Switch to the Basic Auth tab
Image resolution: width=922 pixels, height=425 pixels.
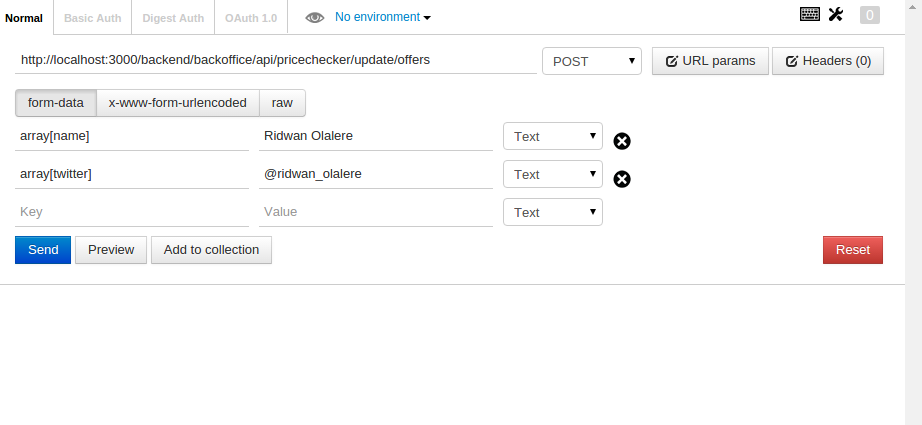[93, 17]
